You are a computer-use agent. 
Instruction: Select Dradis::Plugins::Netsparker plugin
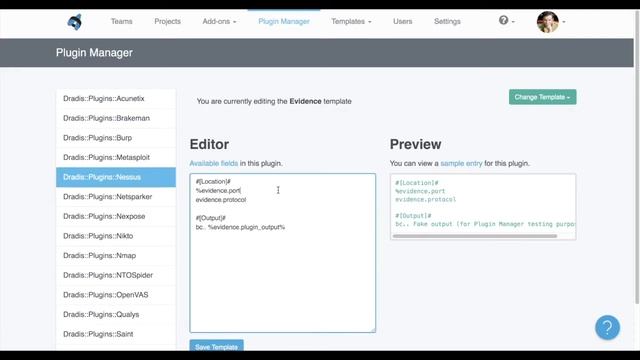coord(116,197)
